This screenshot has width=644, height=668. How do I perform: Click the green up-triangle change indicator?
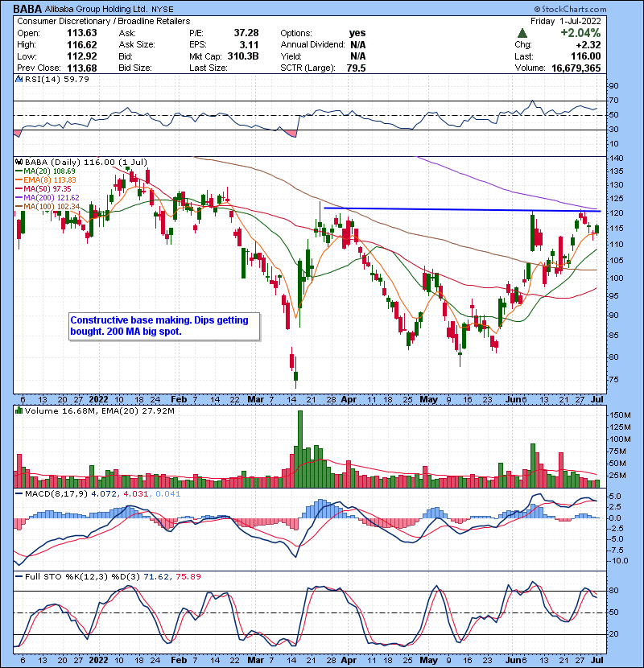point(522,33)
